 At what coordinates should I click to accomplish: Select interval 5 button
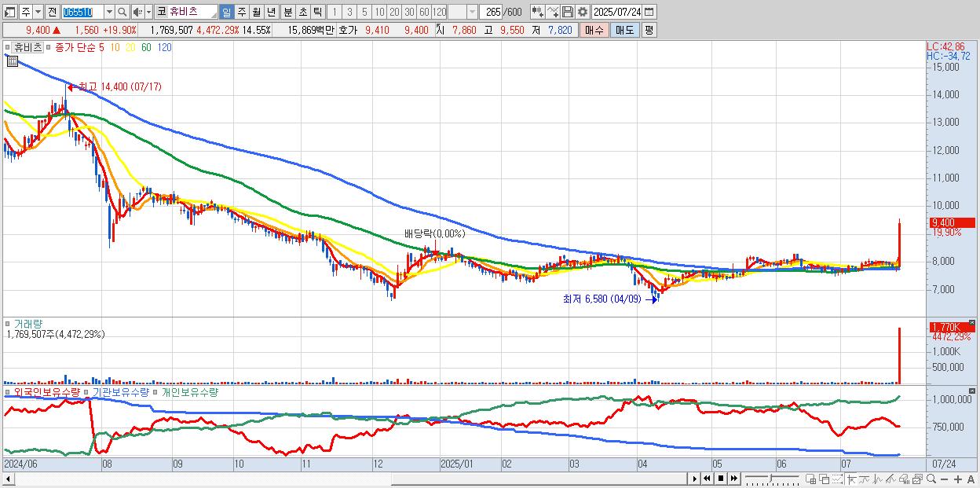coord(364,12)
